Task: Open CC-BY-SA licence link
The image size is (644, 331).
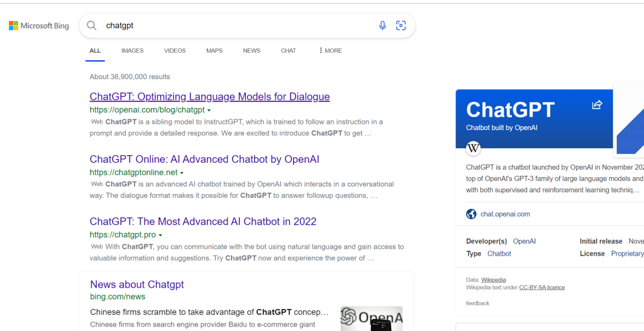Action: [541, 288]
